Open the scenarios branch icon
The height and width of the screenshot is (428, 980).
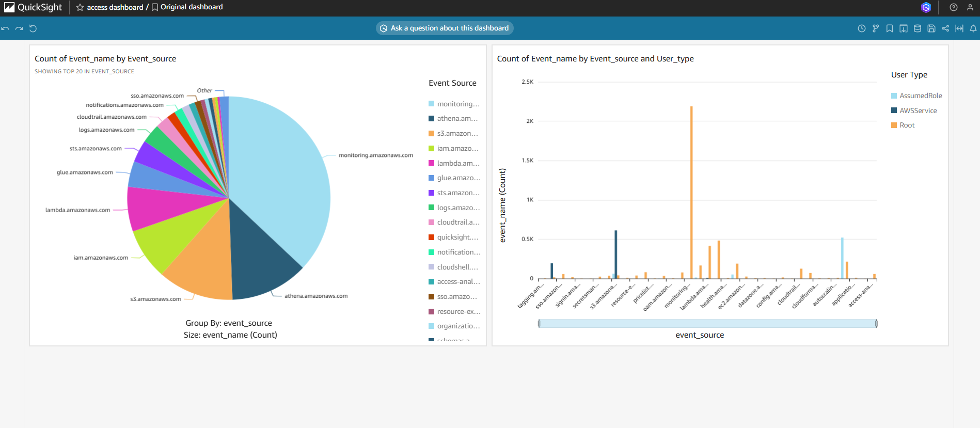(x=876, y=28)
